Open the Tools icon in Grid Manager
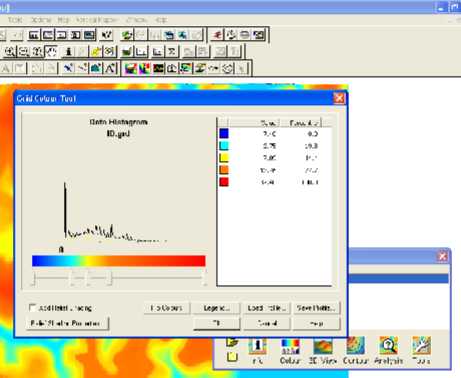Screen dimensions: 461x378 pyautogui.click(x=421, y=350)
